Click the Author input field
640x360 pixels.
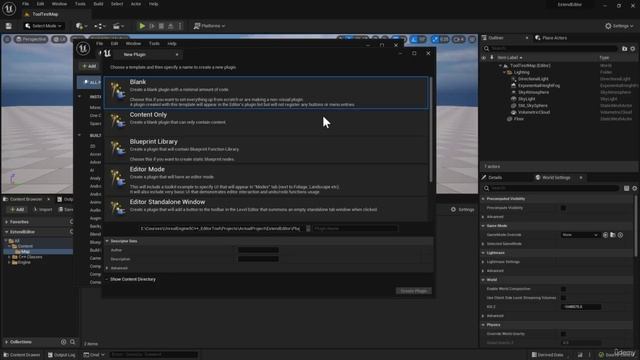[x=258, y=250]
